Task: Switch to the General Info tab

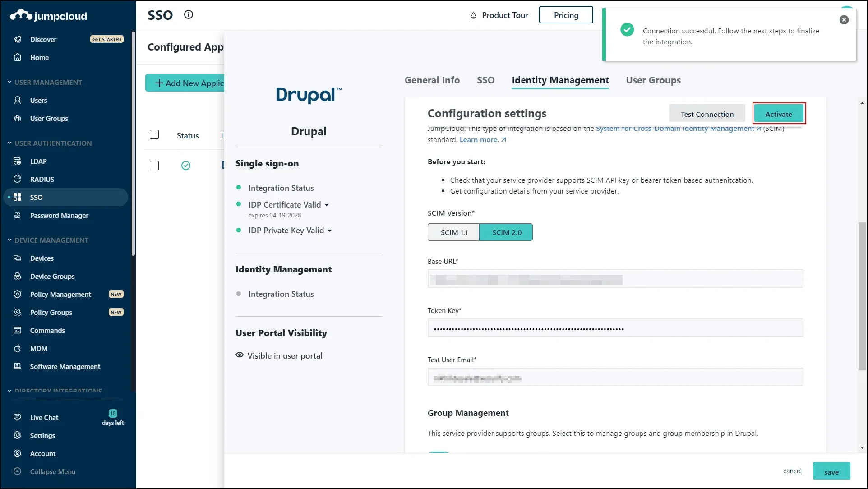Action: pyautogui.click(x=432, y=80)
